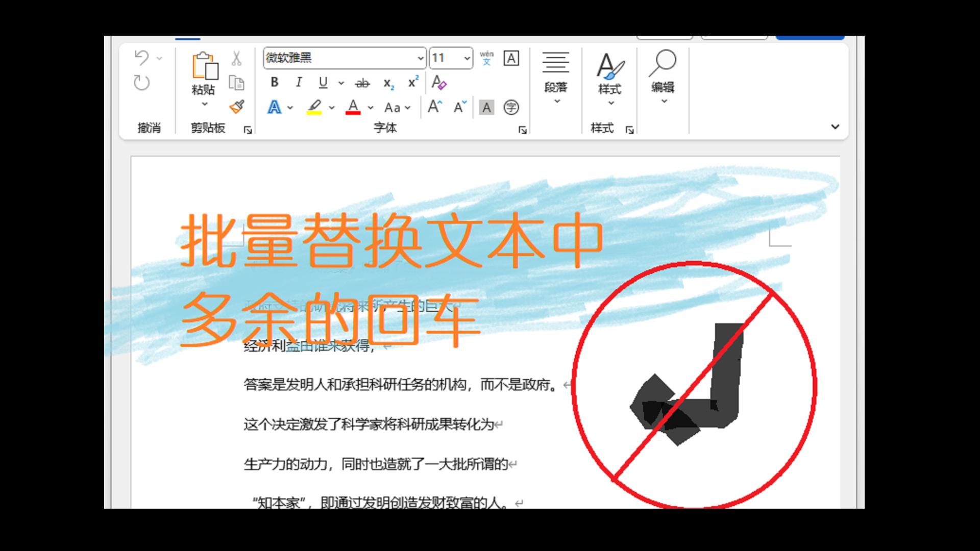Open the Undo history dropdown arrow
The width and height of the screenshot is (980, 551).
tap(159, 59)
